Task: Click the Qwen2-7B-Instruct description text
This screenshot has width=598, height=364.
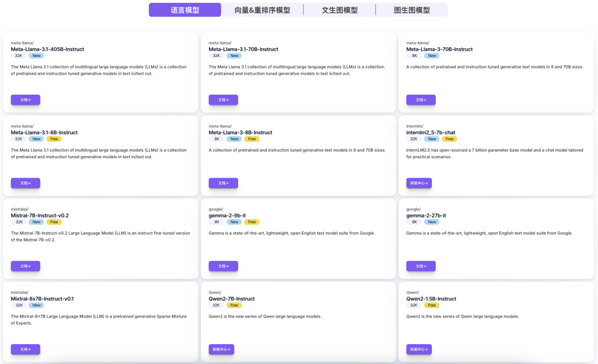Action: pyautogui.click(x=265, y=316)
